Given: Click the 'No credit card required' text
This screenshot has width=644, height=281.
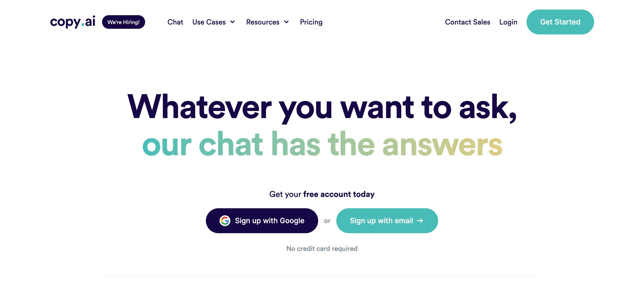Looking at the screenshot, I should [x=322, y=248].
